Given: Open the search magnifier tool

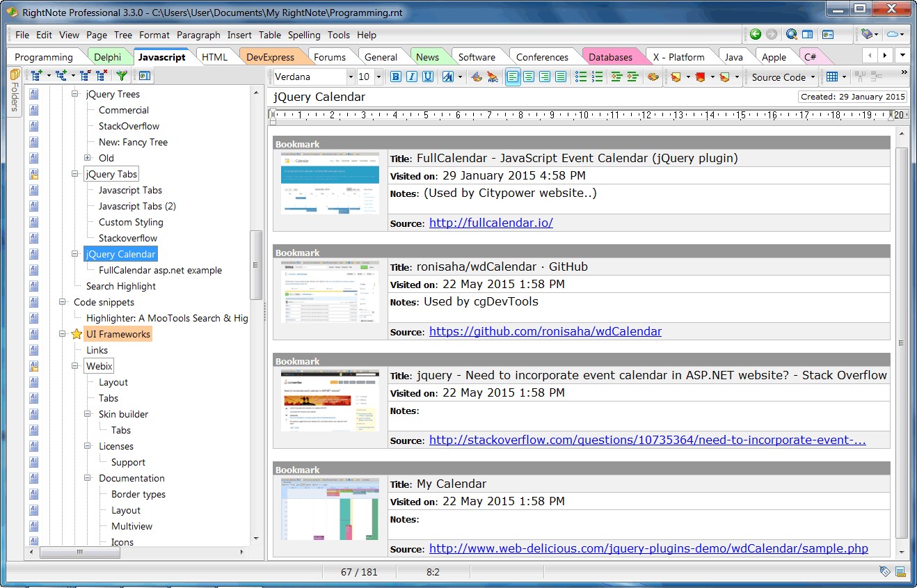Looking at the screenshot, I should click(791, 34).
